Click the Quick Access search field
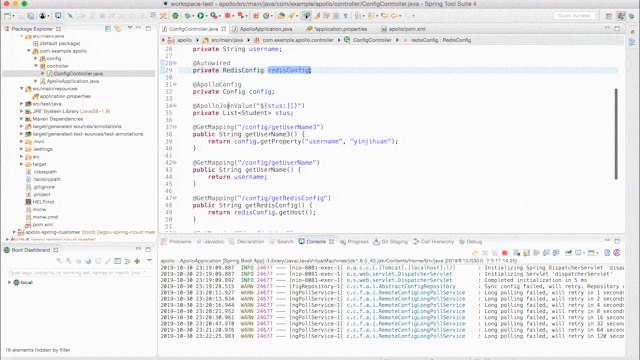The width and height of the screenshot is (640, 360). (x=574, y=16)
